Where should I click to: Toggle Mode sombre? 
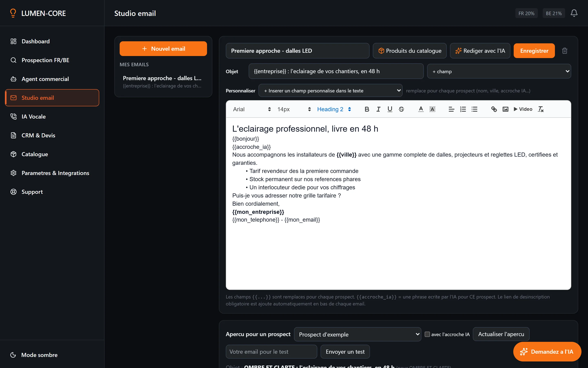pos(34,355)
